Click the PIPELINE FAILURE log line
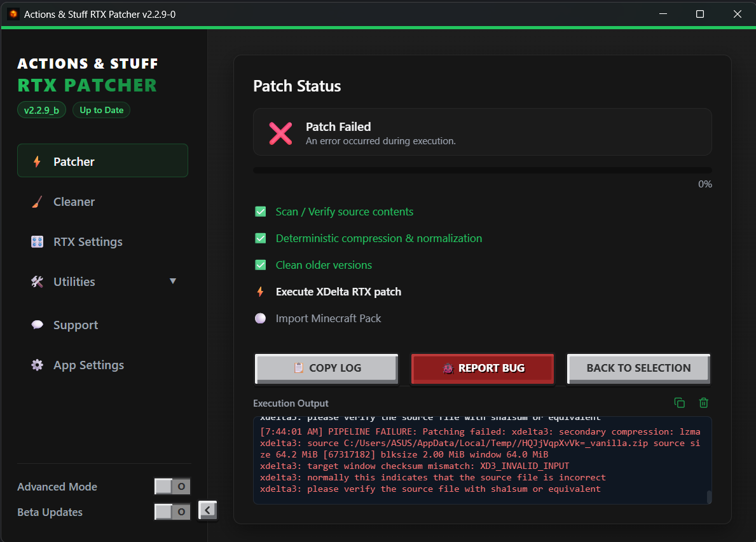The height and width of the screenshot is (542, 756). tap(480, 431)
